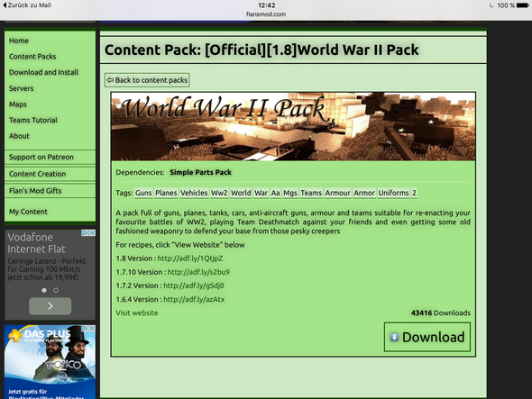This screenshot has width=532, height=399.
Task: Open Teams Tutorial in the sidebar
Action: point(33,120)
